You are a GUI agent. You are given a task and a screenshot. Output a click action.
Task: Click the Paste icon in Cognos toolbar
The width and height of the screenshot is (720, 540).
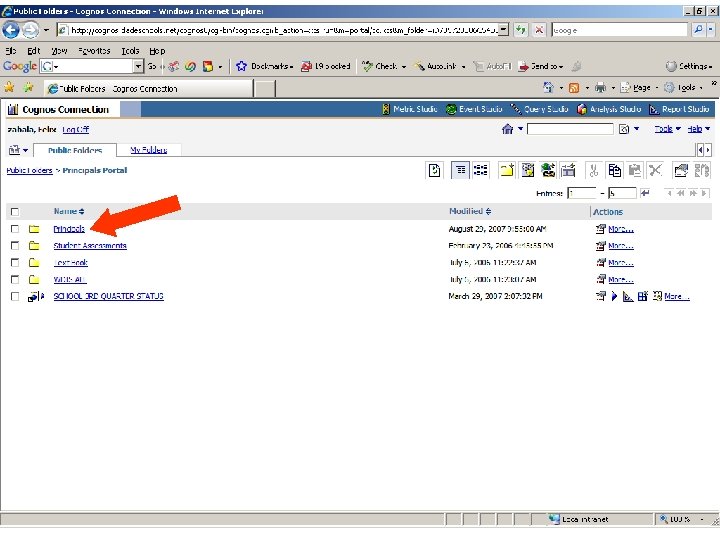[x=635, y=170]
